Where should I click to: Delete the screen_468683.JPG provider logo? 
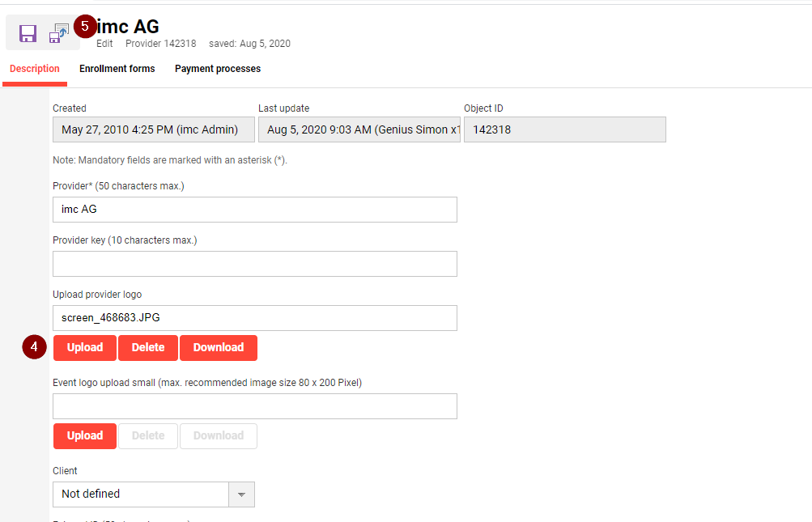148,348
